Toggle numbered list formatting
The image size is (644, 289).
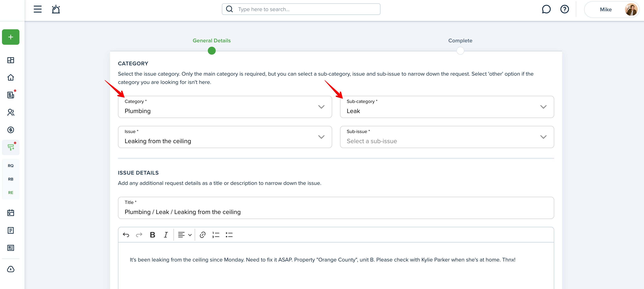(216, 235)
